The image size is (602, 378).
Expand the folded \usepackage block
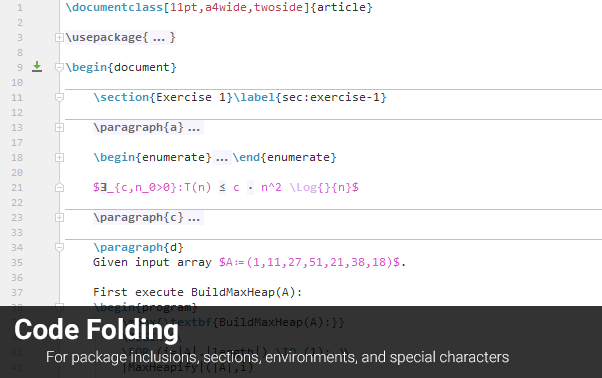(x=59, y=38)
